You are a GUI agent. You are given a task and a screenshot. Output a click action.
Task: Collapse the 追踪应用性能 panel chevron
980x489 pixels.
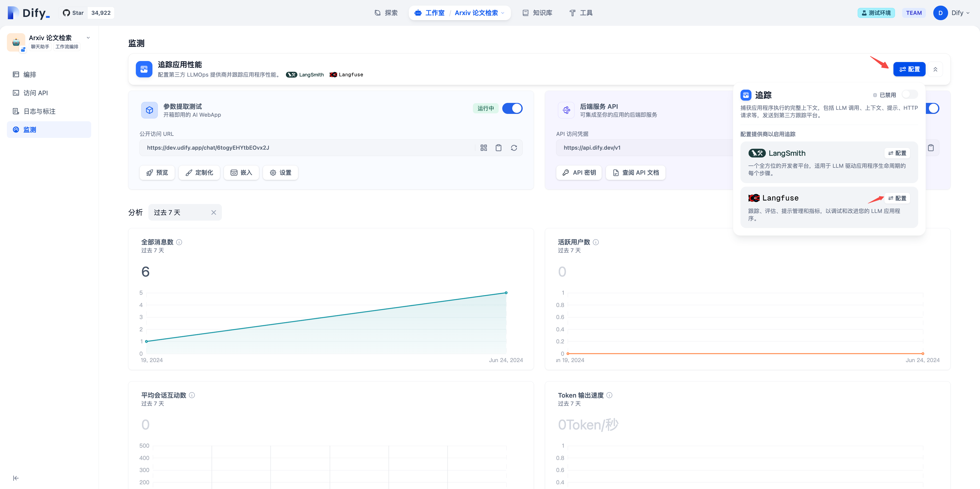(x=935, y=69)
